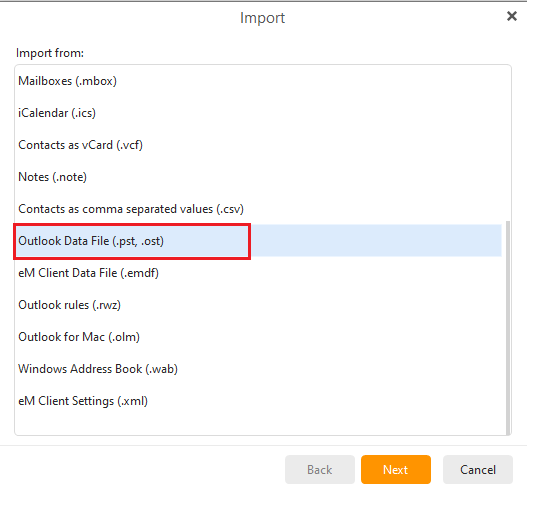Pick Windows Address Book (.wab)

click(x=258, y=369)
